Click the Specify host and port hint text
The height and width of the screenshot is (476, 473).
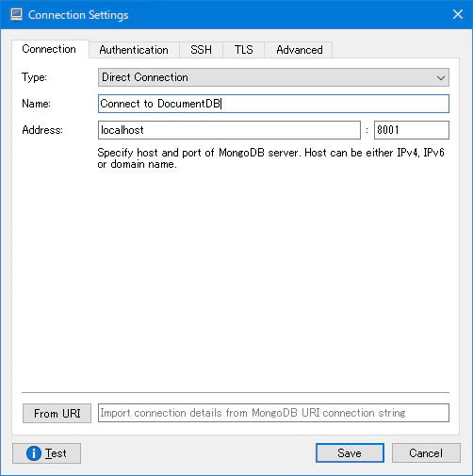click(270, 158)
